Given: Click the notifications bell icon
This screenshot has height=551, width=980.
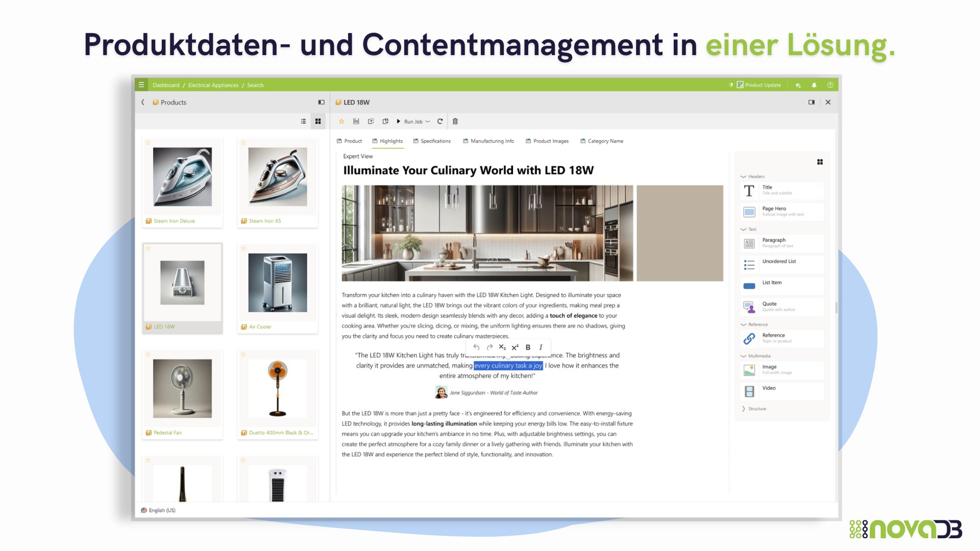Looking at the screenshot, I should [x=814, y=85].
